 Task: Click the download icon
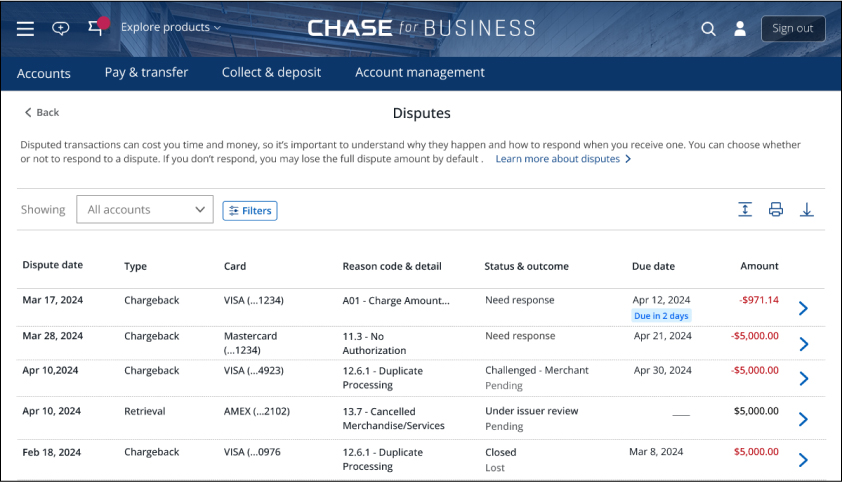tap(807, 210)
